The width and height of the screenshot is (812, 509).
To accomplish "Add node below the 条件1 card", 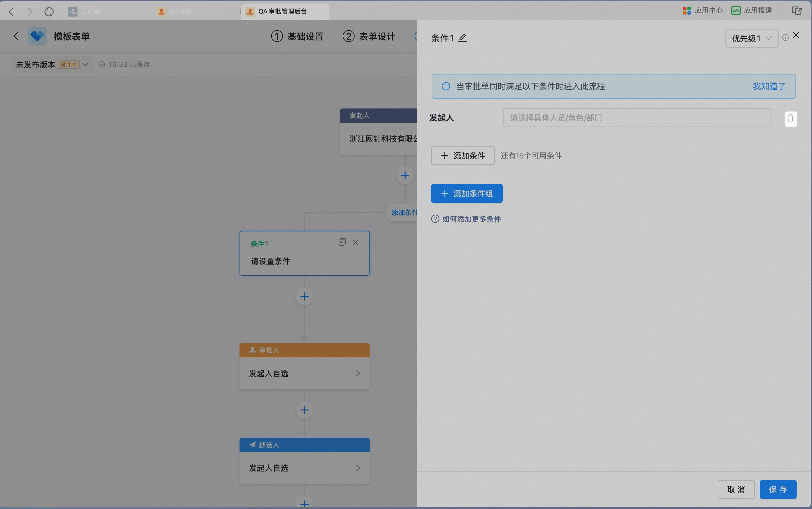I will [305, 296].
